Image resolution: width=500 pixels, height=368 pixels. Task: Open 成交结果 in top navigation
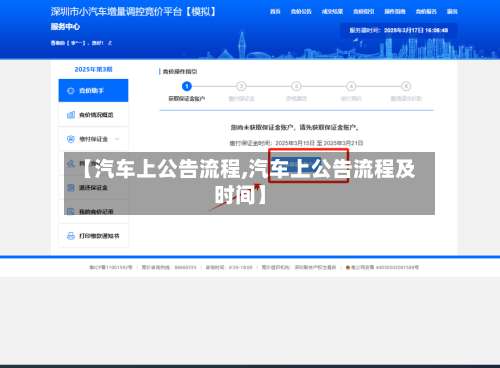coord(332,12)
